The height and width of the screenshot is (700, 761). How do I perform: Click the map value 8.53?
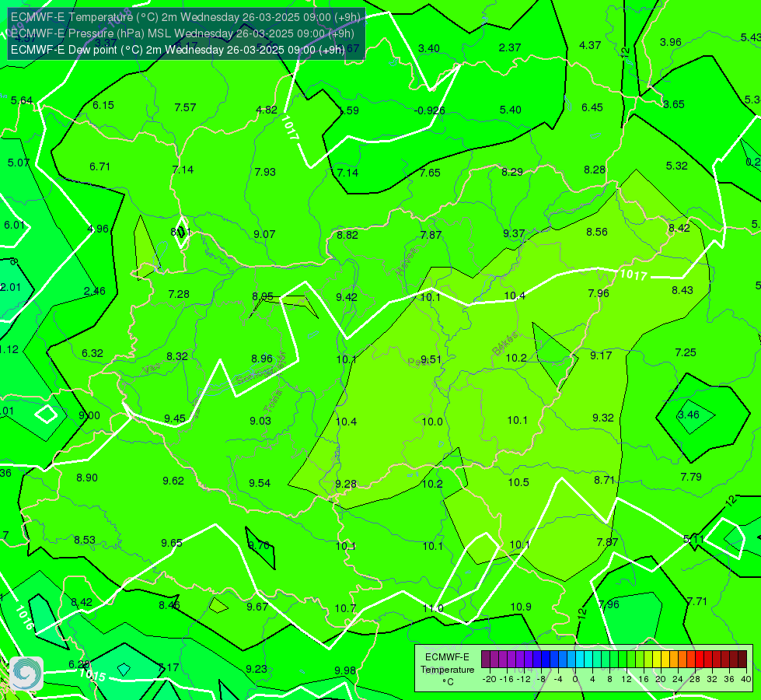(x=85, y=540)
